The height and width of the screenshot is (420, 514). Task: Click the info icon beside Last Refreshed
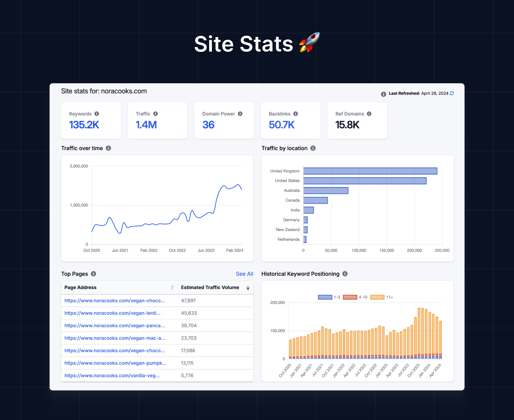(x=383, y=94)
